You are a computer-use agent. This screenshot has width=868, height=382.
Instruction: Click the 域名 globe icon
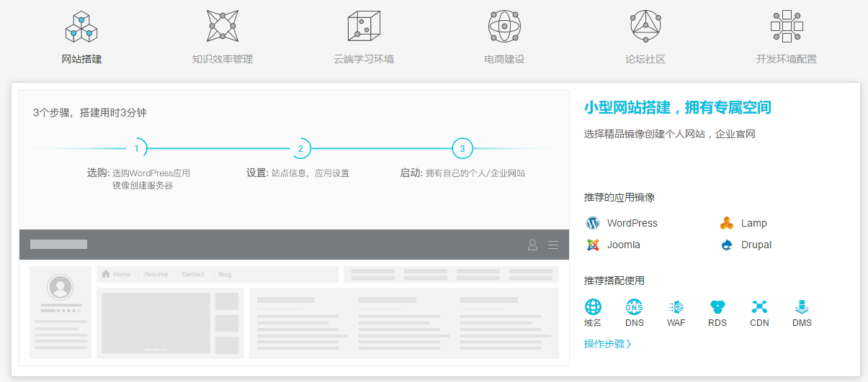pos(593,307)
